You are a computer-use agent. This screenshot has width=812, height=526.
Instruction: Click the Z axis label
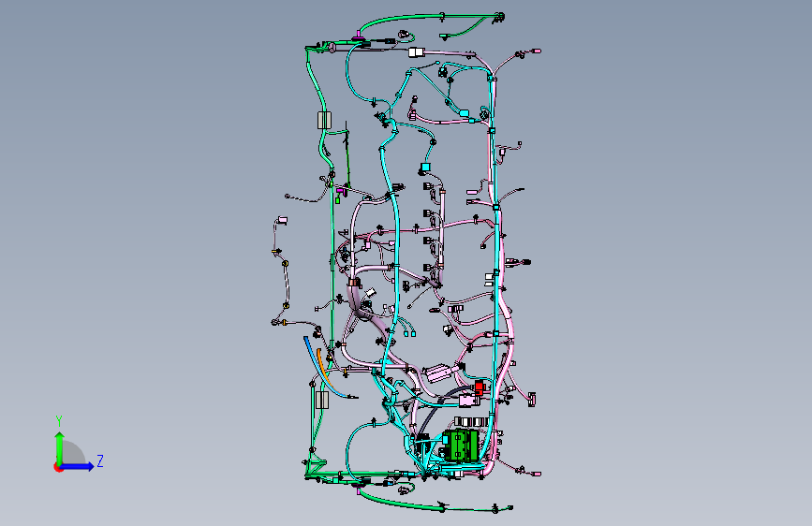(100, 461)
